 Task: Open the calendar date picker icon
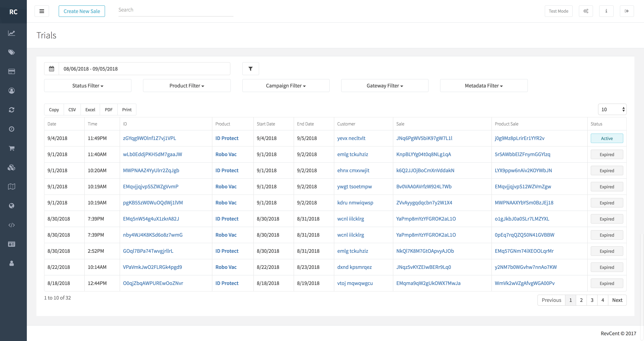52,69
